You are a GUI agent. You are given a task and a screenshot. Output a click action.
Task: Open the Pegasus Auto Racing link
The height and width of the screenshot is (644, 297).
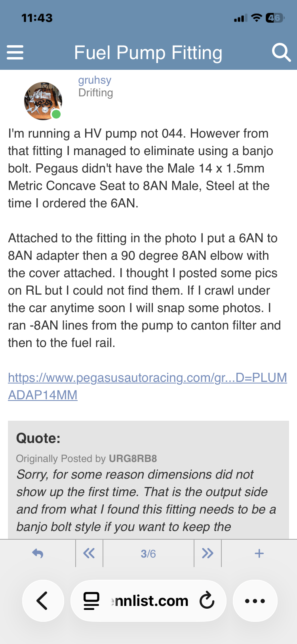(147, 386)
